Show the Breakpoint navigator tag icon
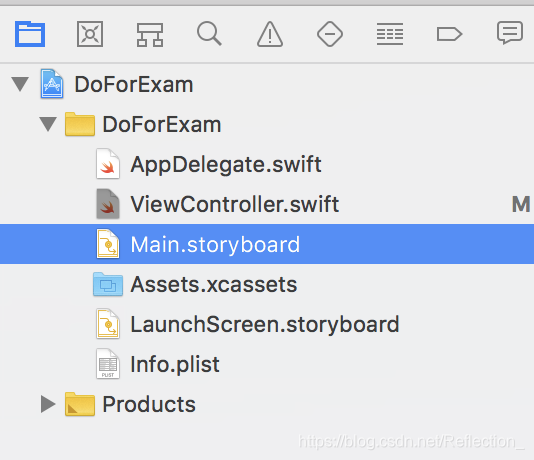This screenshot has height=460, width=534. coord(450,34)
